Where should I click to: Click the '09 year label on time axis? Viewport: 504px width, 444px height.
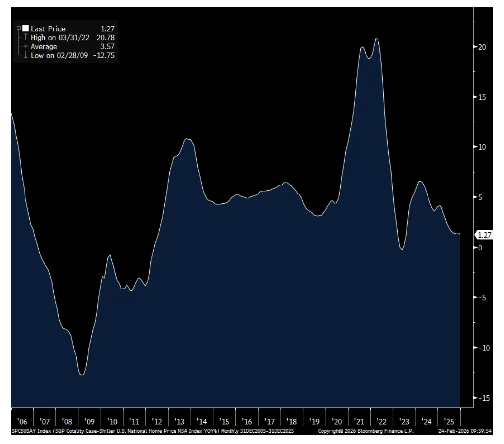click(x=89, y=422)
